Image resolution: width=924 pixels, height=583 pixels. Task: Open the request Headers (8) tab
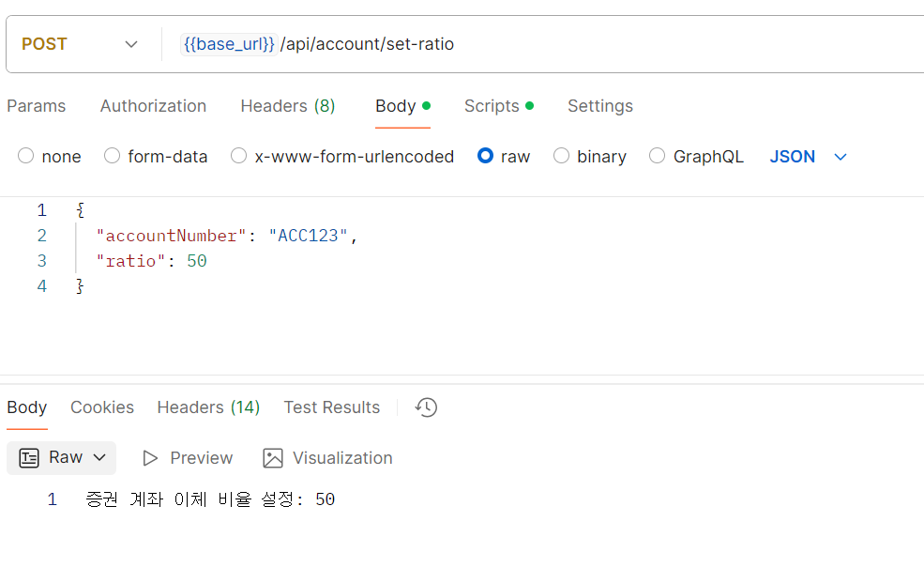[288, 106]
